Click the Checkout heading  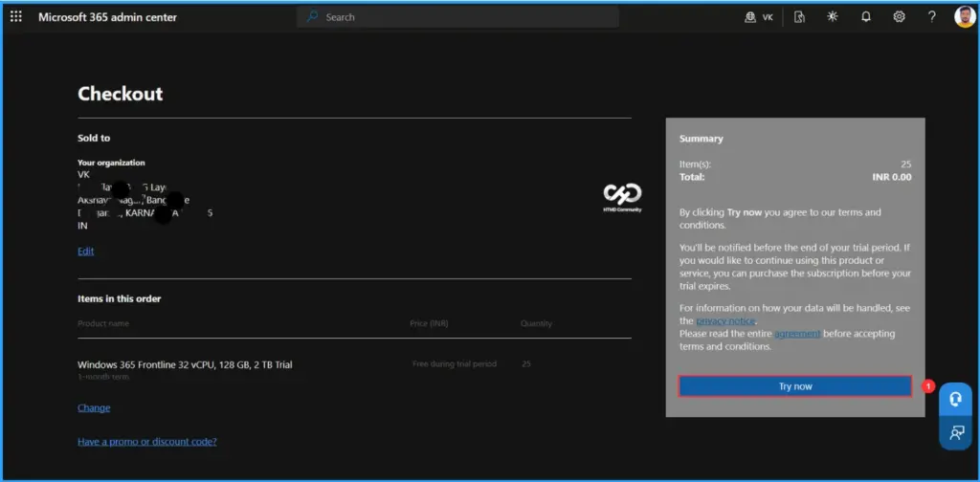120,94
